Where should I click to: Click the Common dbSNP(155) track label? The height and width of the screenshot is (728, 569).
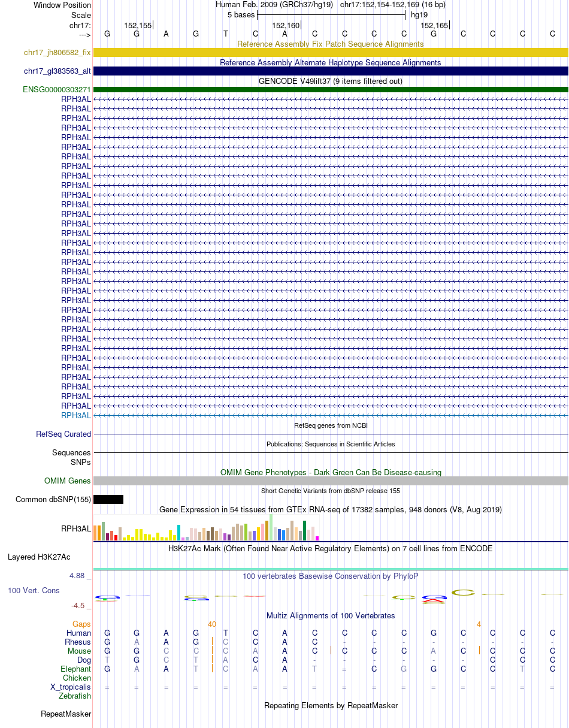(x=53, y=499)
